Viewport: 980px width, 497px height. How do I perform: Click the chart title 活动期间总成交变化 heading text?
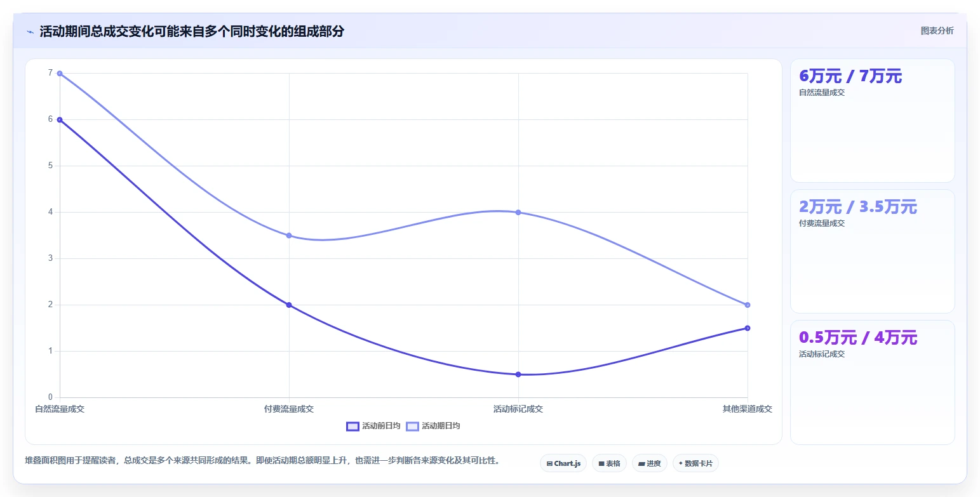(192, 32)
